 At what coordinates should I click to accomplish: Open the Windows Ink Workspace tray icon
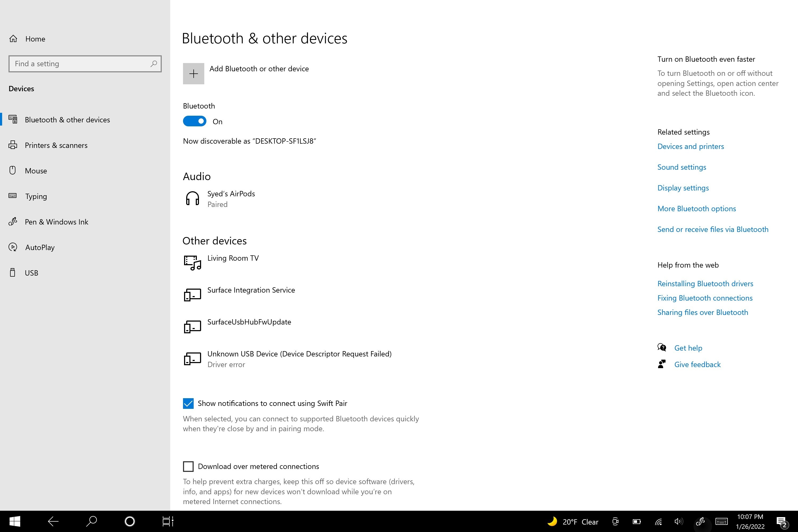coord(700,521)
